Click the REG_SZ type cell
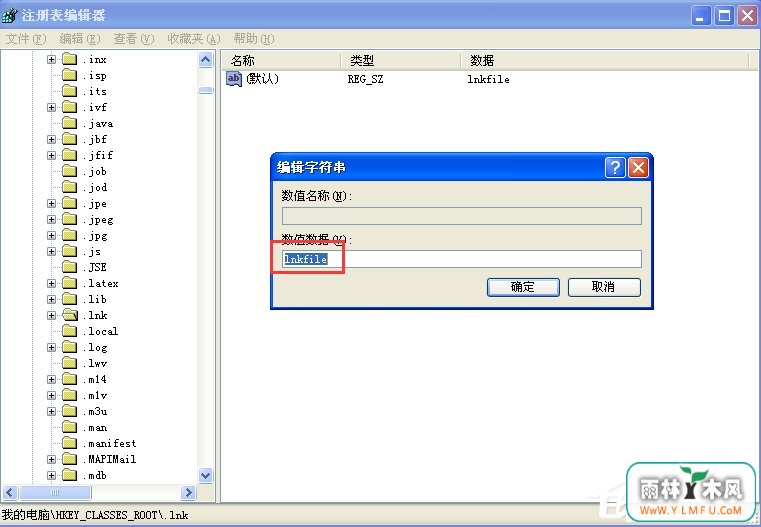This screenshot has height=527, width=761. pyautogui.click(x=365, y=79)
